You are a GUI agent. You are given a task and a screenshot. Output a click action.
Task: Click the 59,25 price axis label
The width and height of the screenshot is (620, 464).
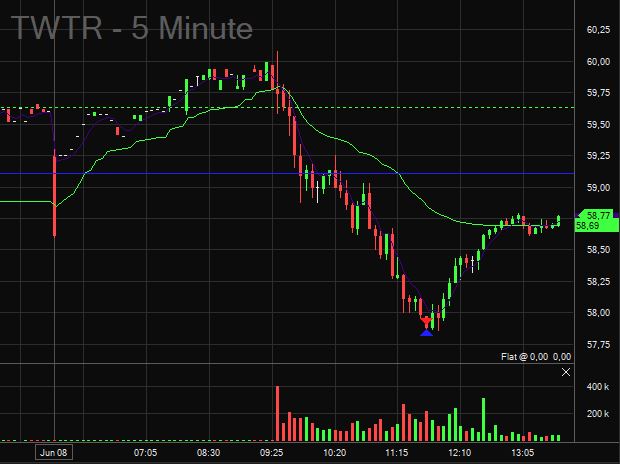(x=598, y=155)
